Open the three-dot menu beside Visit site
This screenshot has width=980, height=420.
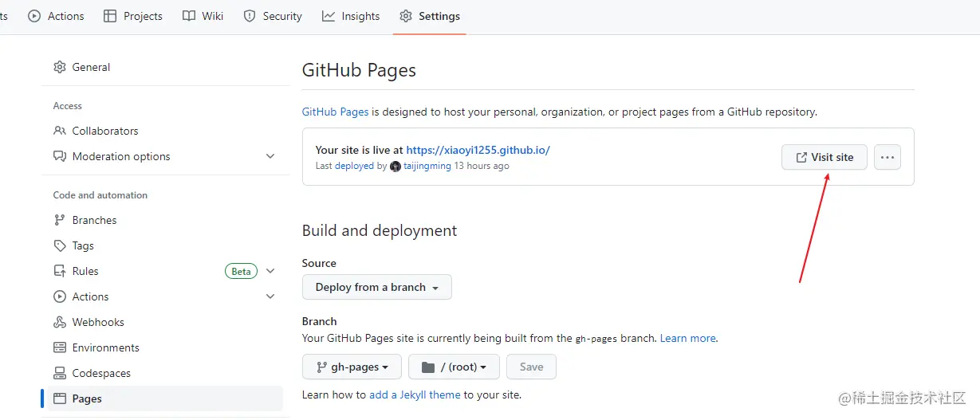[888, 157]
